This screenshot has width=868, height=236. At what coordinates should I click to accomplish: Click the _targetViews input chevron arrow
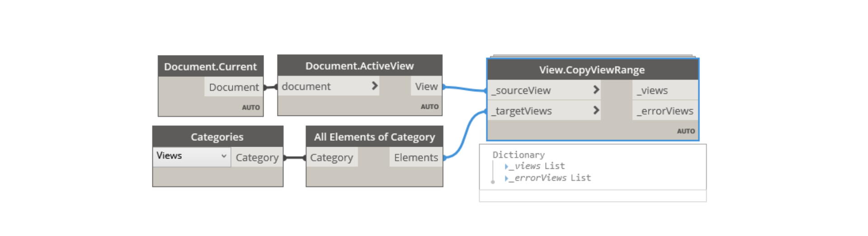[x=596, y=110]
